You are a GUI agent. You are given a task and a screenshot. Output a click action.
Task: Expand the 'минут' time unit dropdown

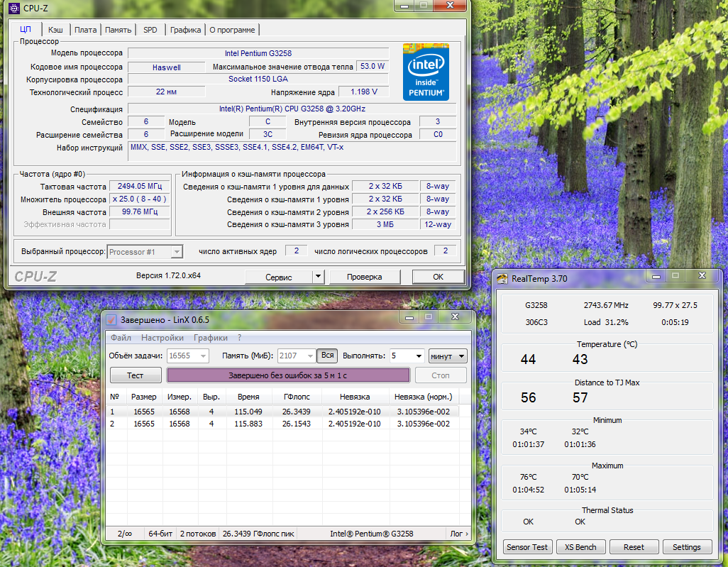(448, 356)
